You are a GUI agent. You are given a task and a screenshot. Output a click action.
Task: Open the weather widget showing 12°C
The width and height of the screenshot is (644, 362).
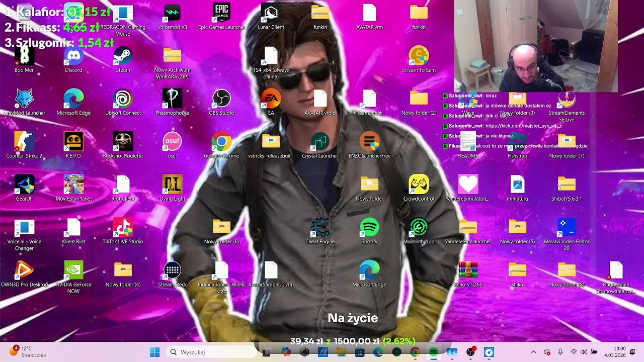coord(28,352)
